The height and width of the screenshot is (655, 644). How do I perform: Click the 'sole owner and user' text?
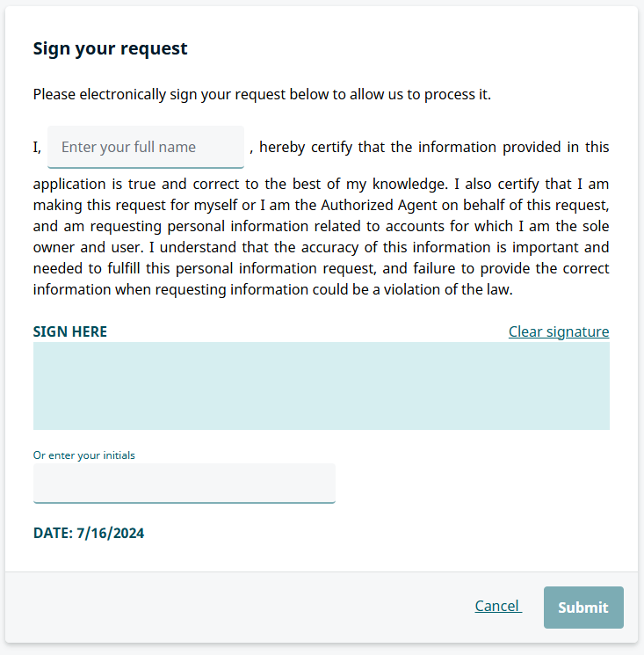point(88,248)
